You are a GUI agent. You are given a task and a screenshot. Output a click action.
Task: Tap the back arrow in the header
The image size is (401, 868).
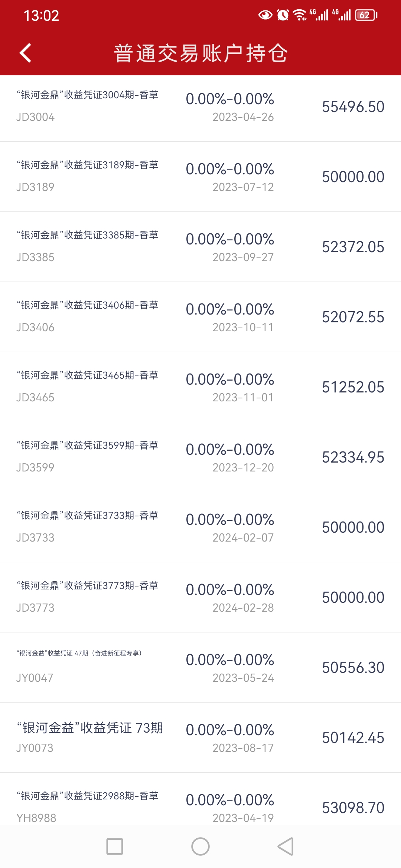point(25,53)
